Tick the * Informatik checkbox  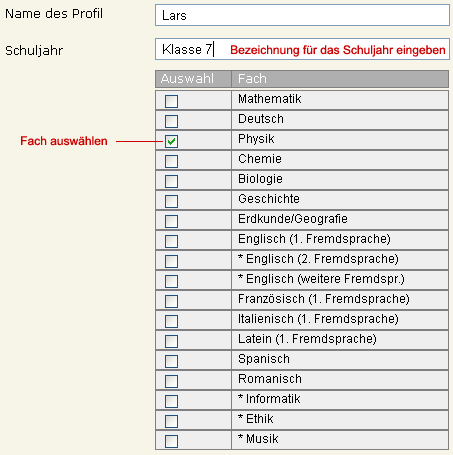point(171,401)
